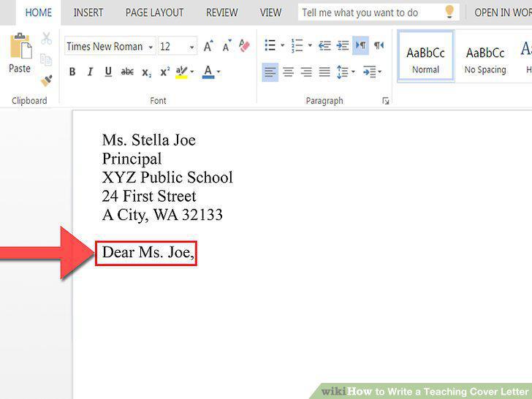
Task: Click Decrease Indent icon
Action: [x=324, y=45]
